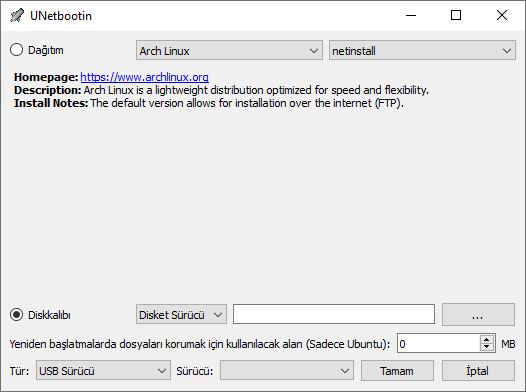Screen dimensions: 526x392
Task: Visit the https://www.archlinux.org homepage link
Action: click(x=145, y=77)
